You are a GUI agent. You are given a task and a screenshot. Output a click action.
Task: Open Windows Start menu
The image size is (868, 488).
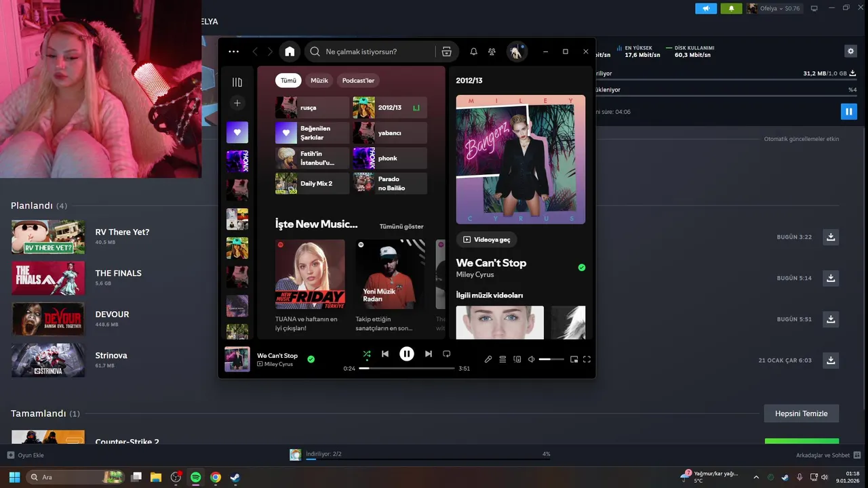coord(14,477)
